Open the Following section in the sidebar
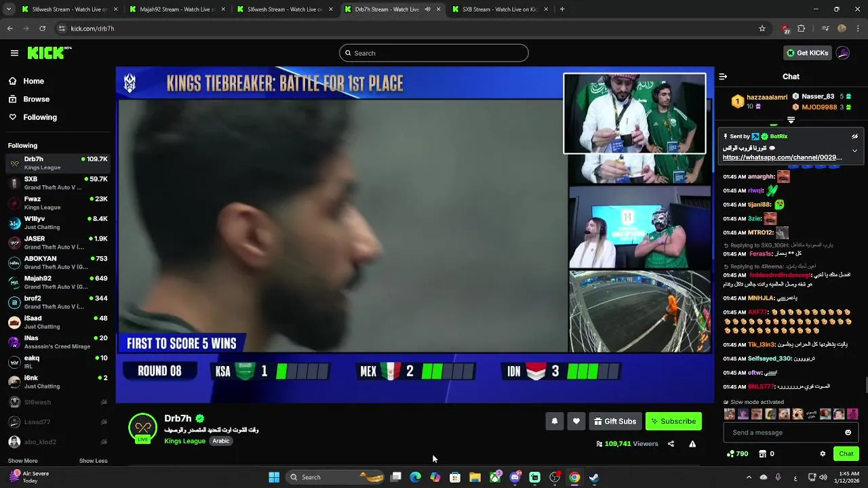Image resolution: width=868 pixels, height=488 pixels. click(33, 117)
